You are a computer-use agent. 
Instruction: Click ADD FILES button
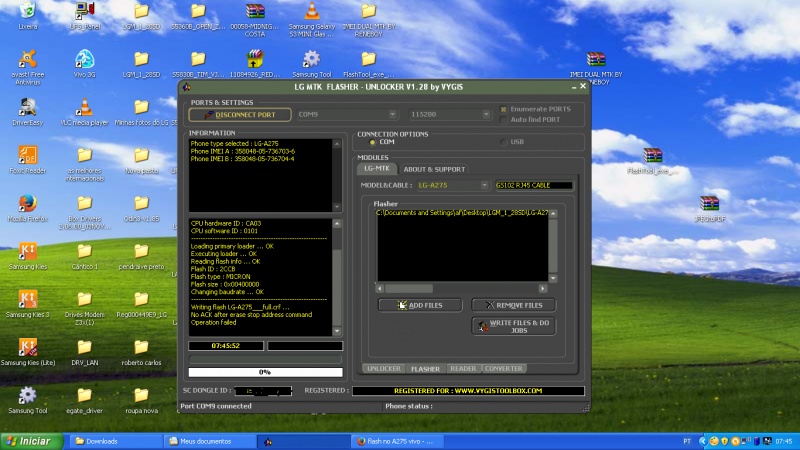pyautogui.click(x=420, y=305)
